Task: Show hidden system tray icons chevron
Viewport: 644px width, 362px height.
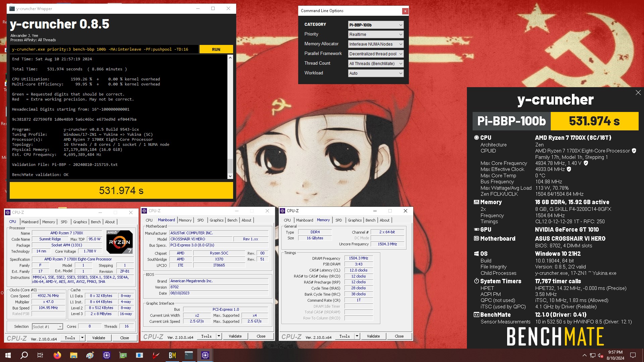Action: (x=585, y=355)
